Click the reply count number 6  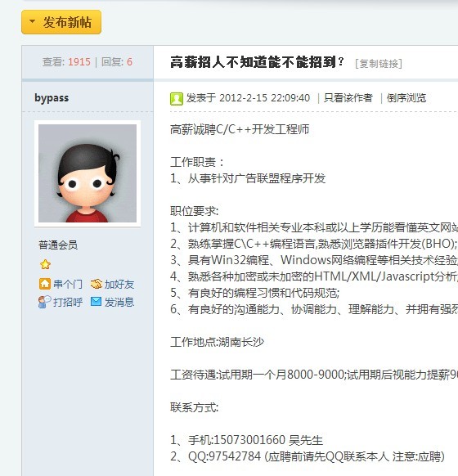tap(129, 62)
